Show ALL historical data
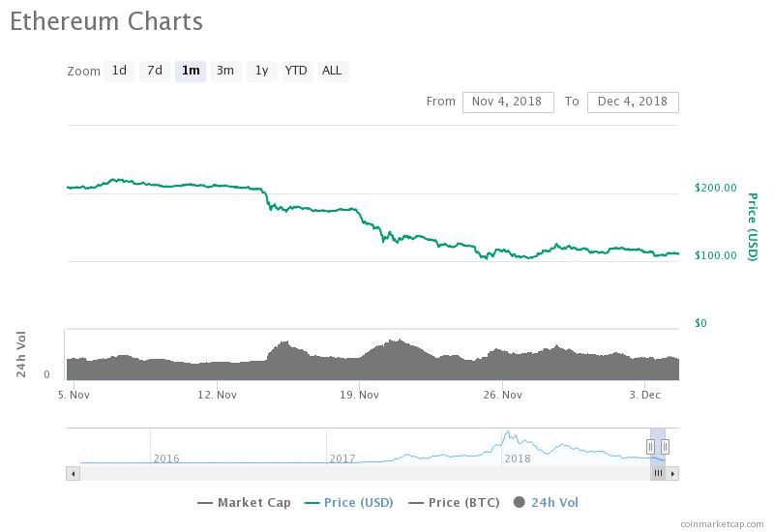 coord(332,71)
